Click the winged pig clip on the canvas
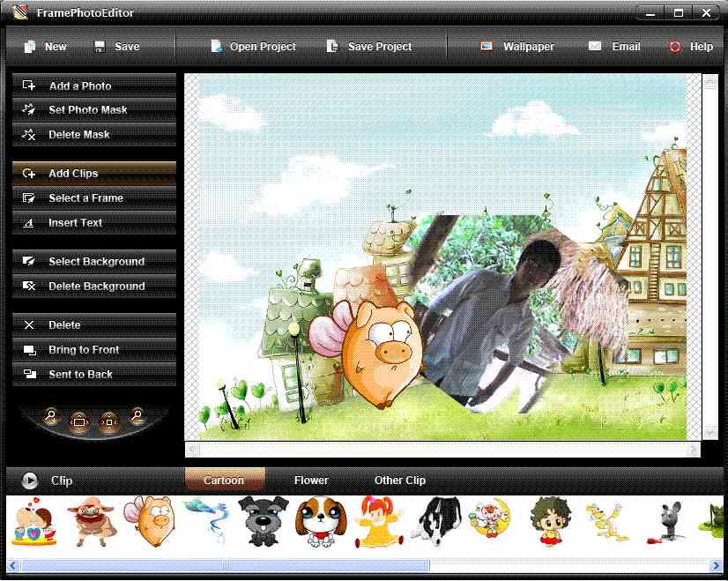 (x=367, y=353)
